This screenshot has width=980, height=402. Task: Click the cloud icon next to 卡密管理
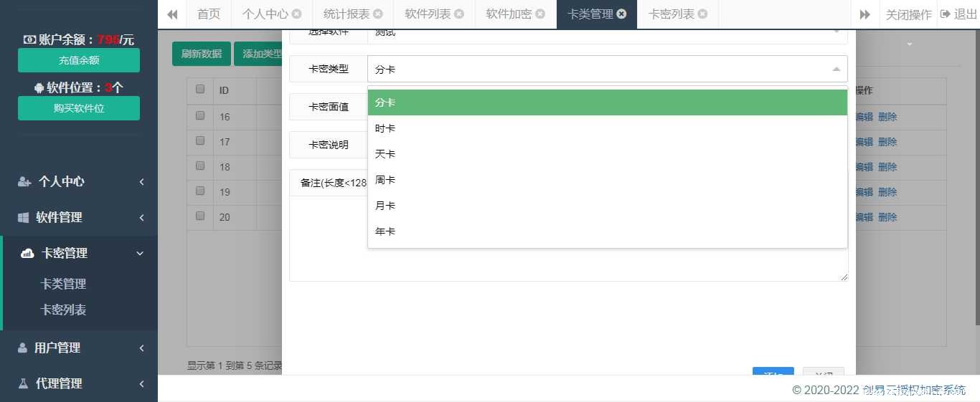[x=27, y=253]
